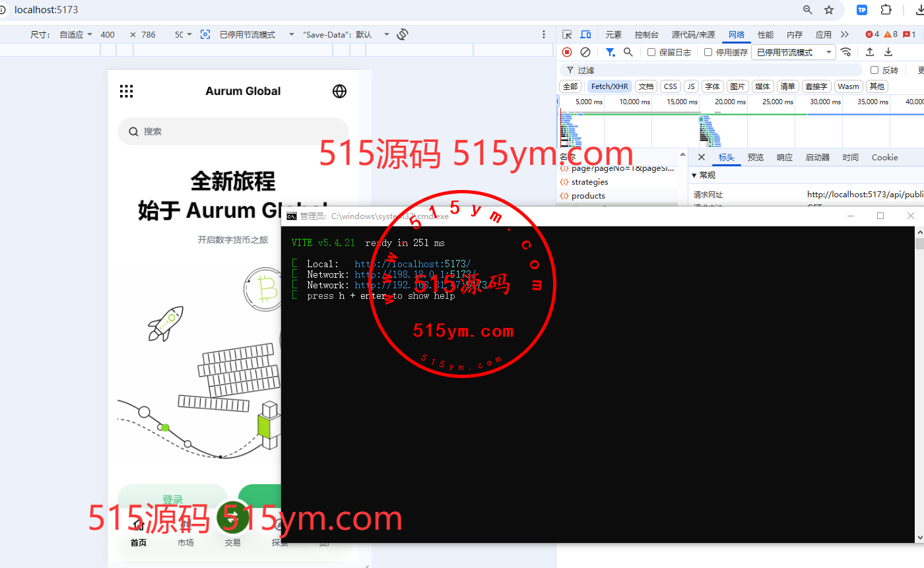
Task: Activate the inspect element picker
Action: tap(567, 34)
